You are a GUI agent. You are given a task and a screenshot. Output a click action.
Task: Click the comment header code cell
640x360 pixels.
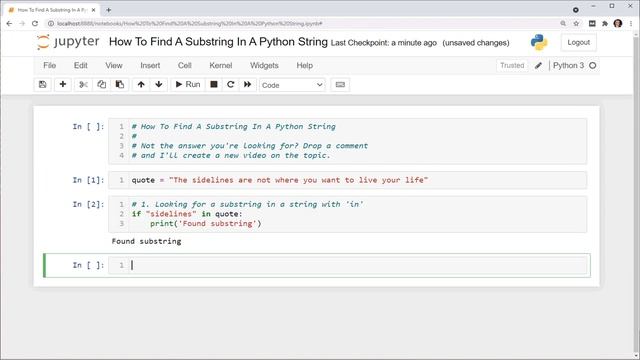point(348,141)
